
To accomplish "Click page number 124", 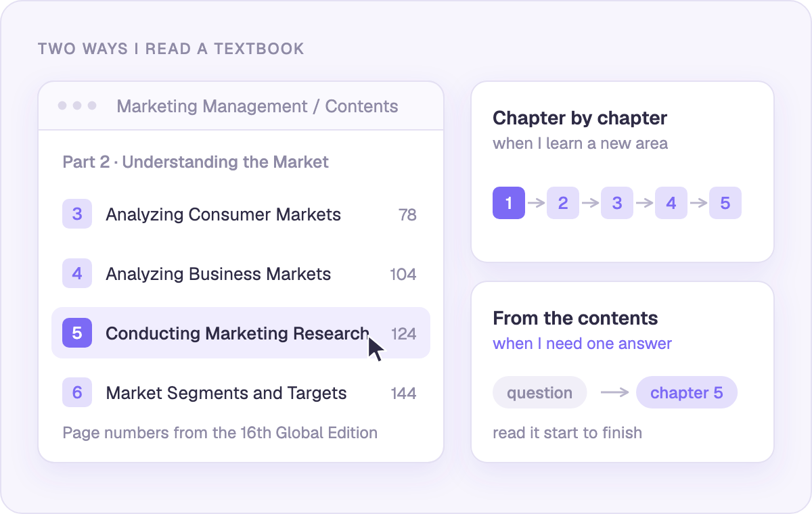I will pyautogui.click(x=404, y=334).
